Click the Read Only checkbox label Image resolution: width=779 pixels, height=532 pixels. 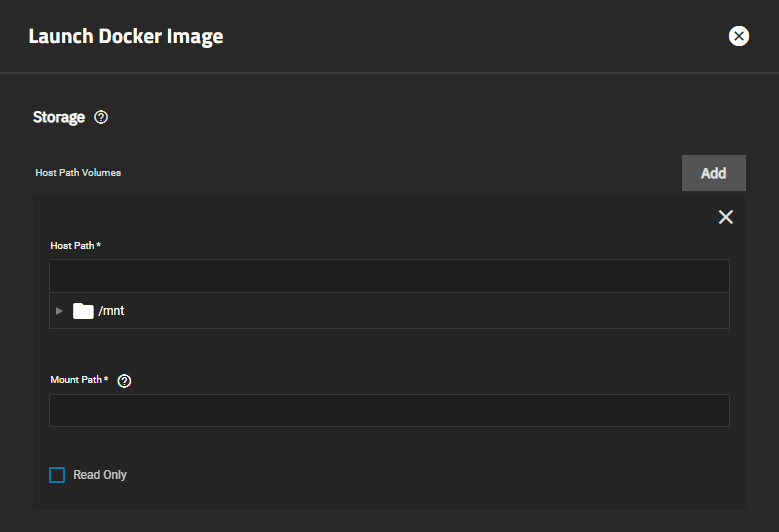(x=100, y=475)
